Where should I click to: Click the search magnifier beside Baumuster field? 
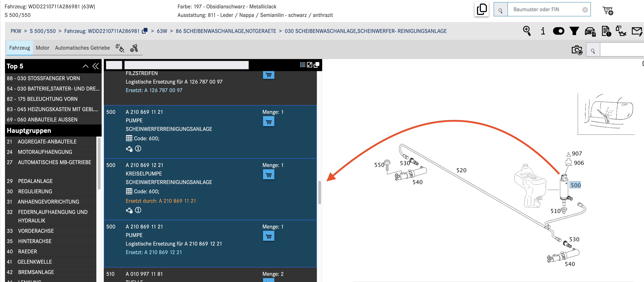(500, 10)
